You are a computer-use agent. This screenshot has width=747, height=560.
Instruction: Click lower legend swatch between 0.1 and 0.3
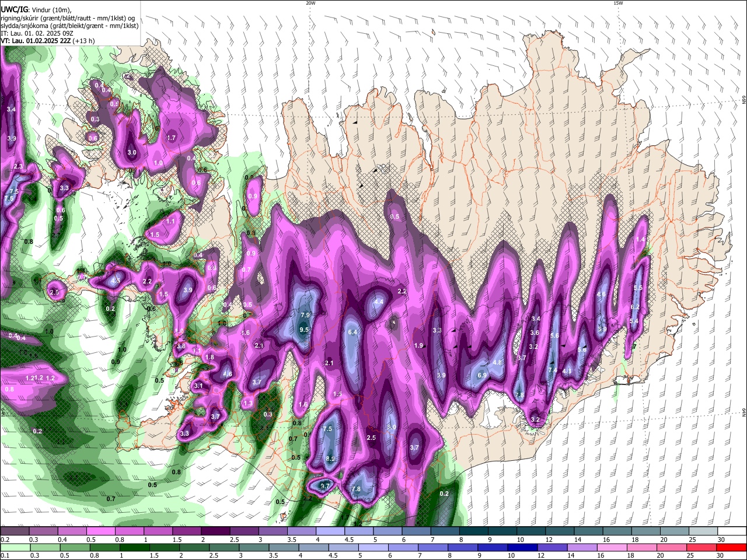15,547
